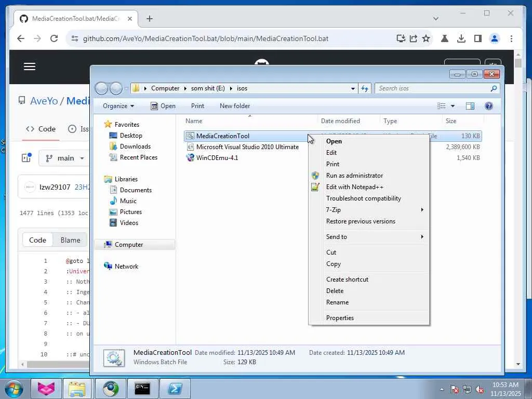This screenshot has height=399, width=532.
Task: Select Microsoft Visual Studio 2010 Ultimate file
Action: tap(243, 147)
